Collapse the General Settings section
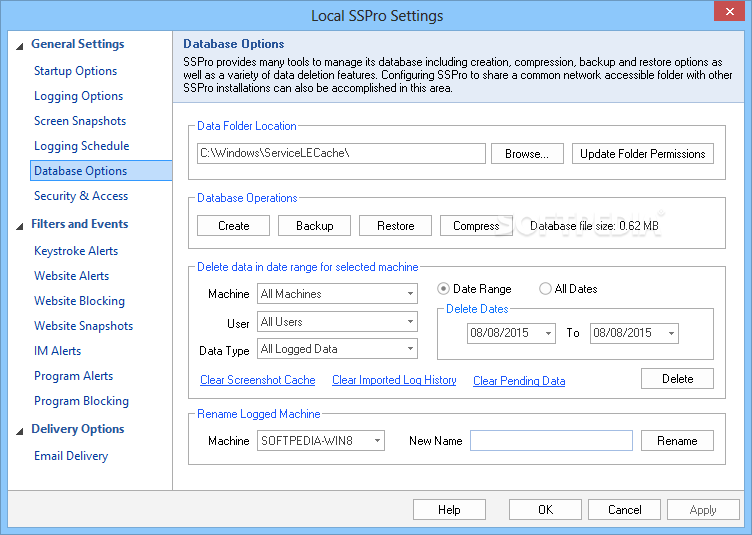This screenshot has width=752, height=535. 20,47
